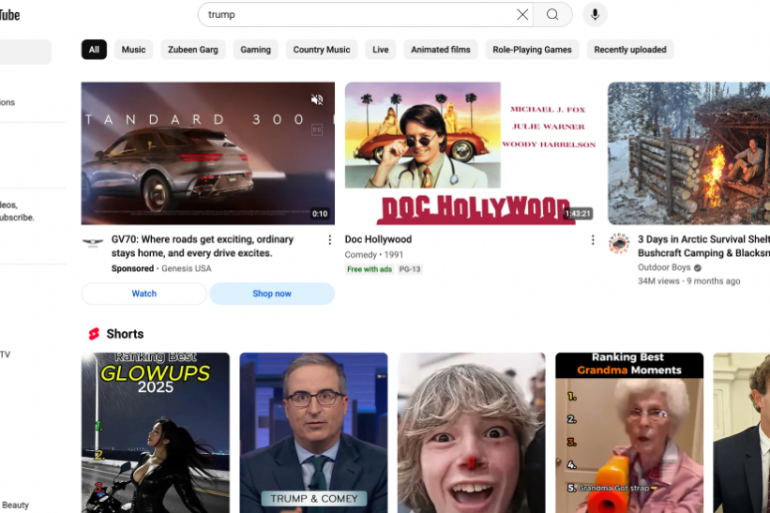Unmute the GV70 ad video
The image size is (770, 513).
317,100
